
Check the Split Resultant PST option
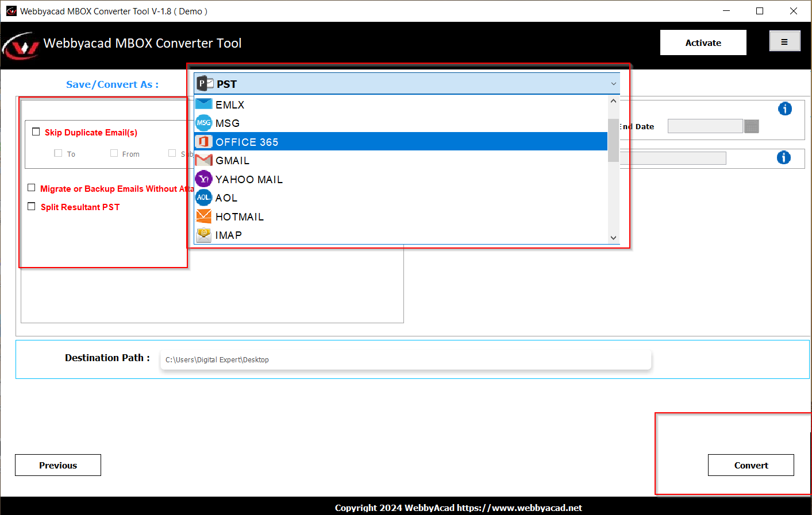coord(31,206)
